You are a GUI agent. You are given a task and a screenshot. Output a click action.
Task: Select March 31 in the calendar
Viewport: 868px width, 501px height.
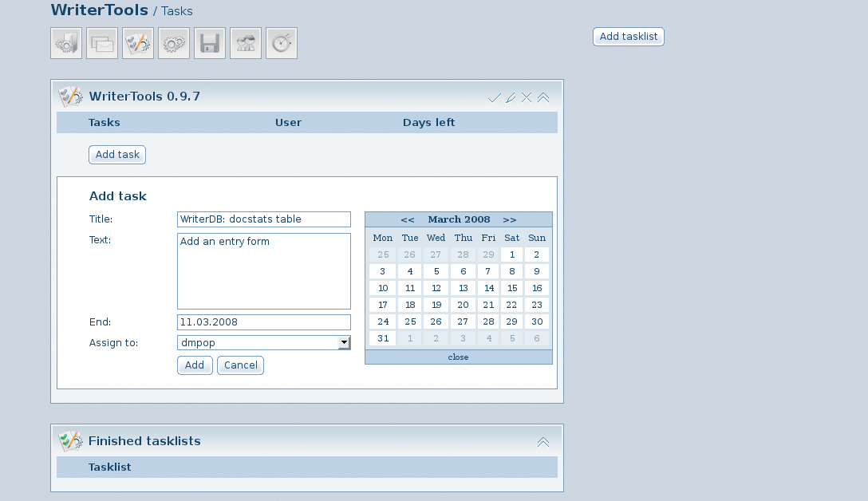pos(383,338)
